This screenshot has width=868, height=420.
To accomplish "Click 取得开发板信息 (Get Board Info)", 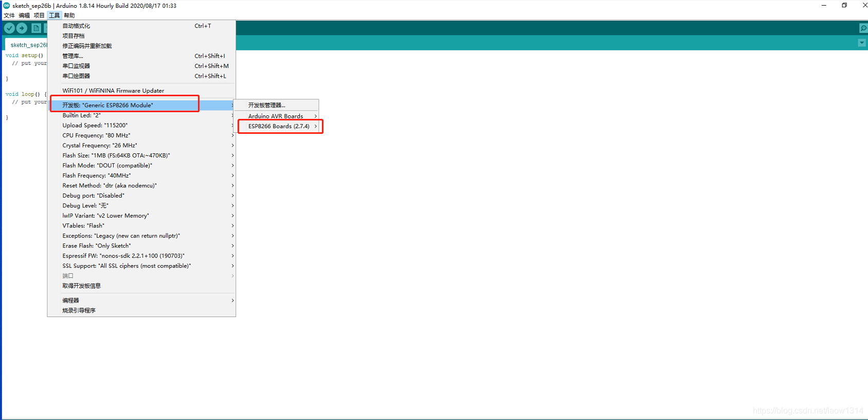I will point(82,286).
